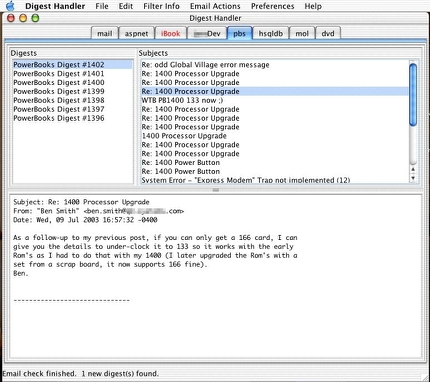Switch to the hsqldb tab

(271, 33)
